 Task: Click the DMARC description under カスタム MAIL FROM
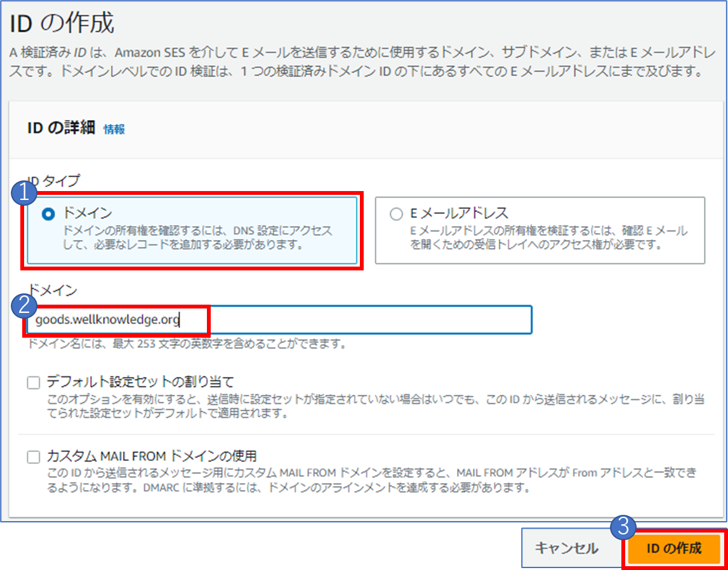pyautogui.click(x=372, y=481)
